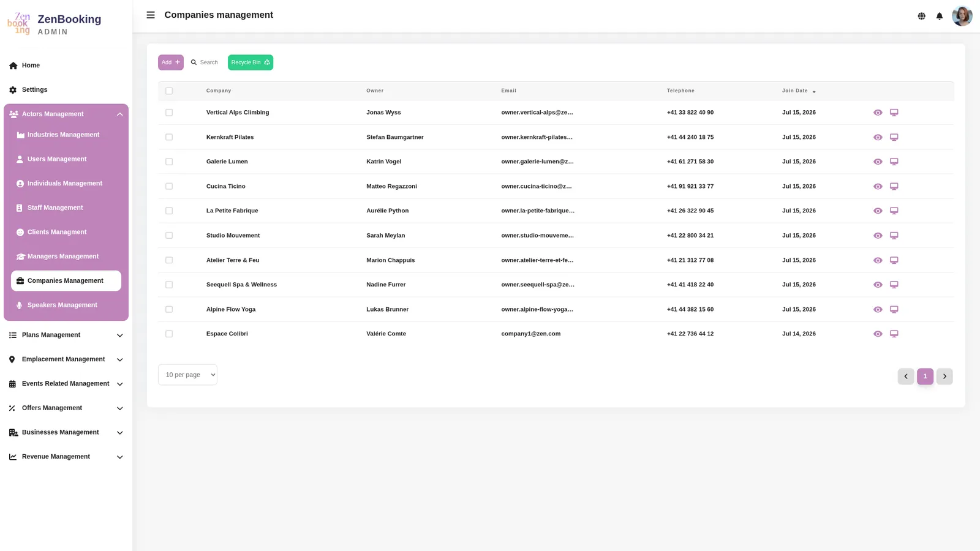The image size is (980, 551).
Task: Open the notifications bell
Action: click(x=939, y=16)
